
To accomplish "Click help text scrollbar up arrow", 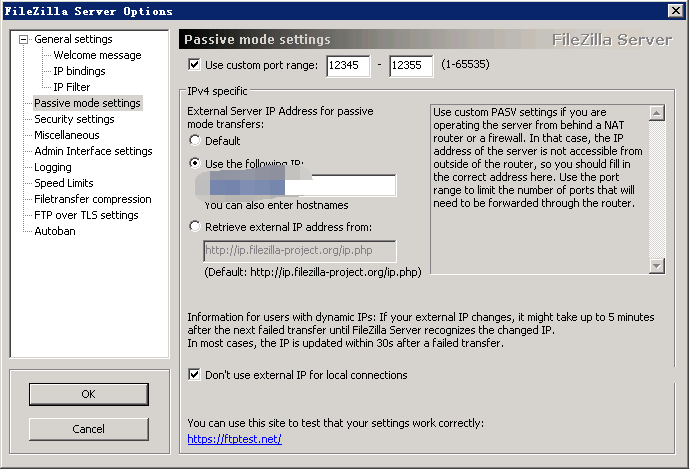I will [x=657, y=114].
